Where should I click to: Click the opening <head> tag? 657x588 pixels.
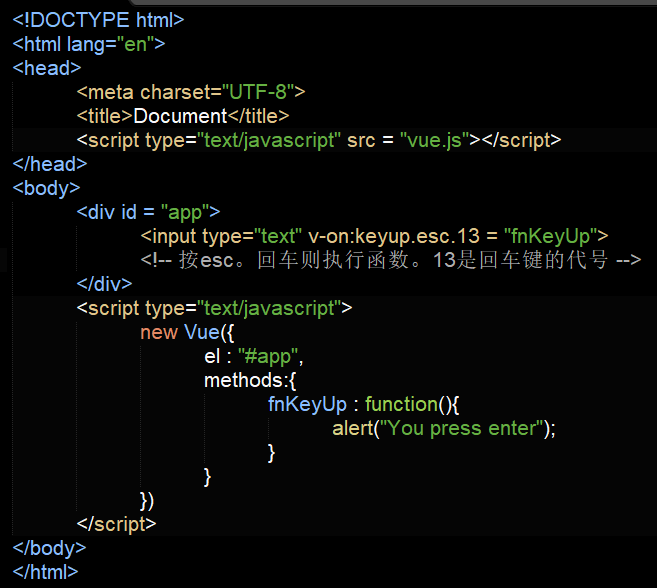pos(47,68)
